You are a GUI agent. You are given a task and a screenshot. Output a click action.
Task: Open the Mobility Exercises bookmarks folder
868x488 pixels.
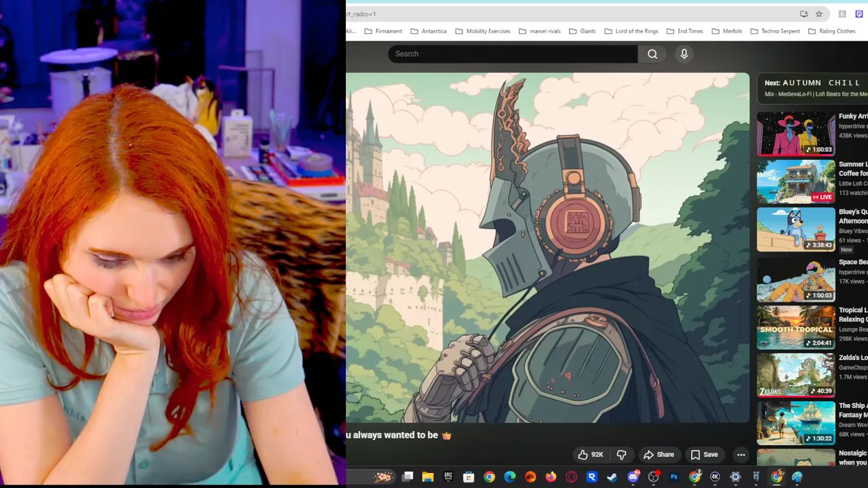(482, 31)
